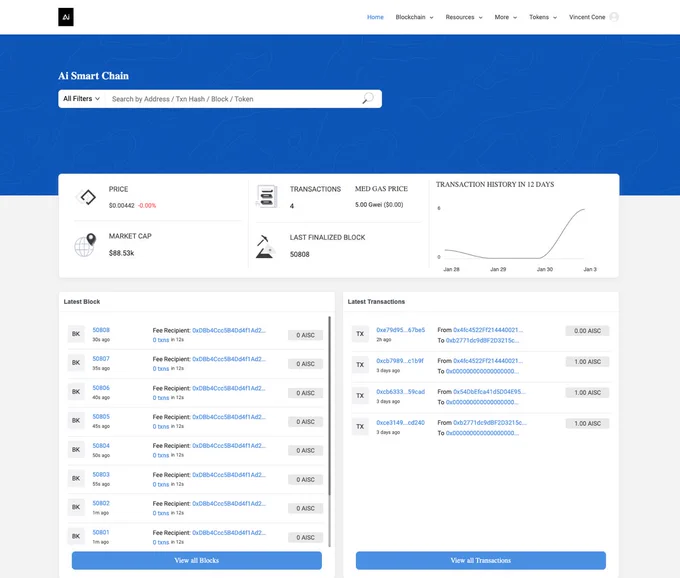This screenshot has height=578, width=680.
Task: Click the 0.00 AISC value badge
Action: (x=587, y=331)
